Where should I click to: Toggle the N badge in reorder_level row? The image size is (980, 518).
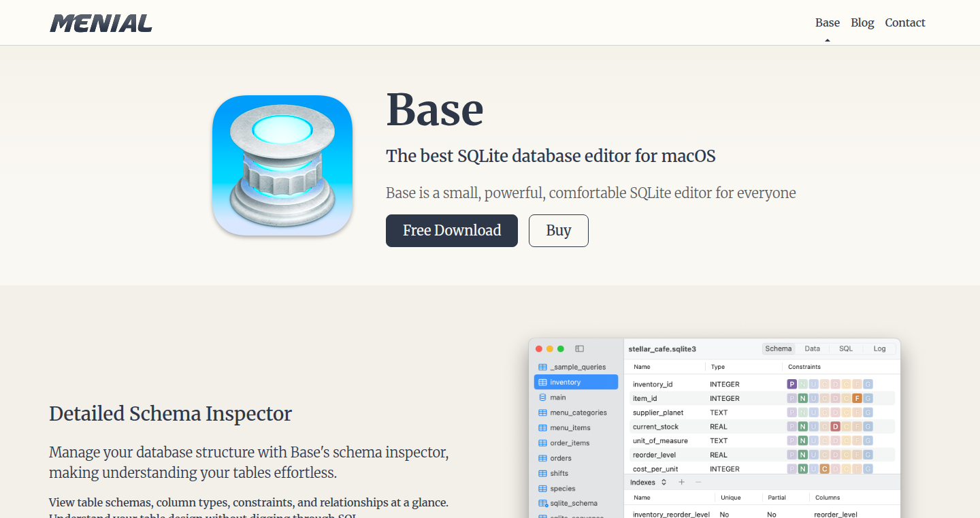(802, 455)
